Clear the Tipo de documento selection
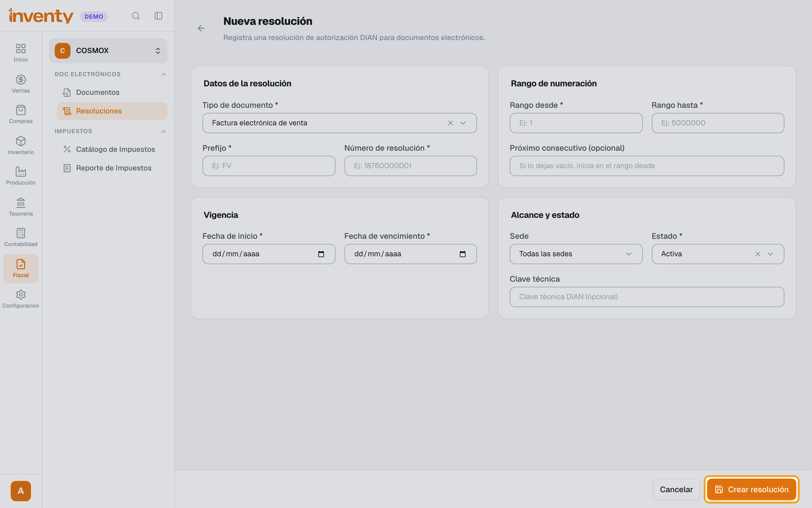The width and height of the screenshot is (812, 508). tap(450, 123)
